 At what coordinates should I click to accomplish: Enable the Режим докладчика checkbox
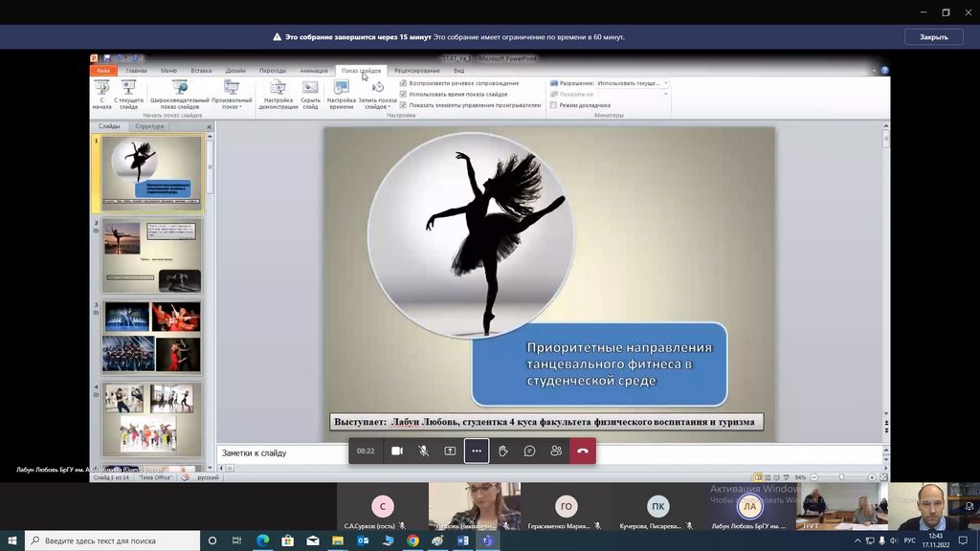click(x=553, y=105)
